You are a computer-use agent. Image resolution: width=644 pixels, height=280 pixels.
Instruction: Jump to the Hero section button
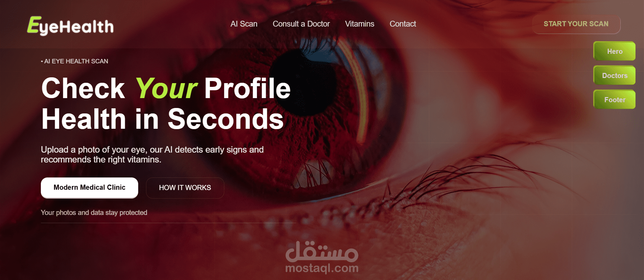(614, 51)
